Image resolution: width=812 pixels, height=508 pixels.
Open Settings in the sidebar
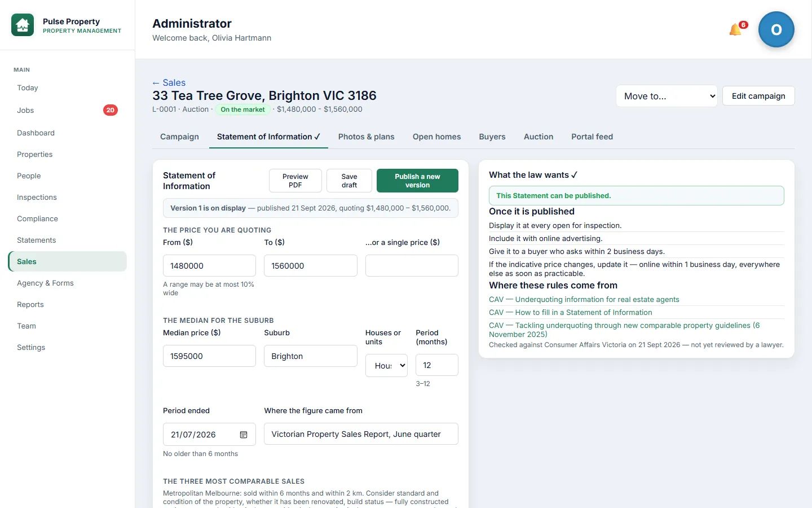pos(68,348)
